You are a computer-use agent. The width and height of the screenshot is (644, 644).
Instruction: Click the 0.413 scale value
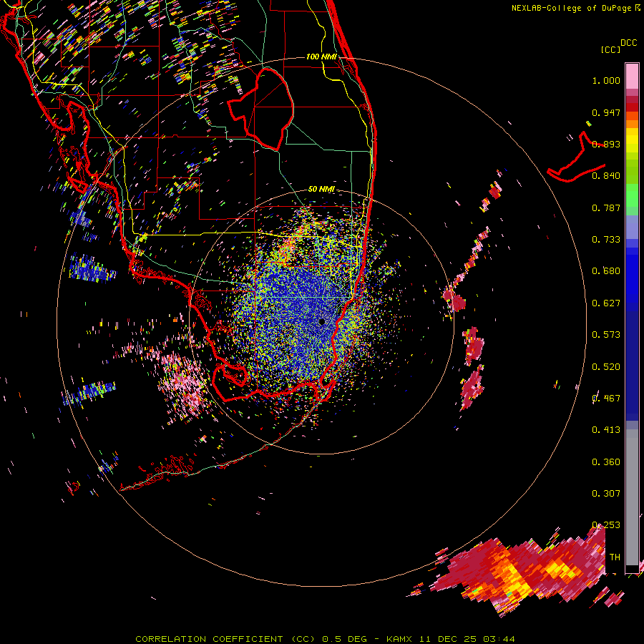coord(606,430)
